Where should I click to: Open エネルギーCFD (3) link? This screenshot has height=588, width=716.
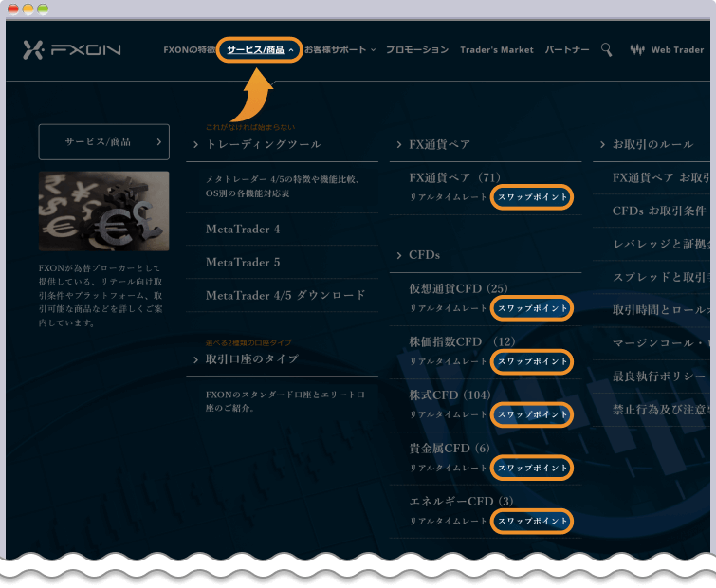tap(461, 502)
